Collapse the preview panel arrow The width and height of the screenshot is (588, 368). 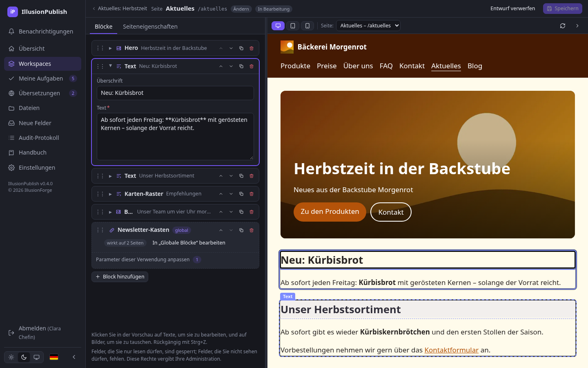[577, 26]
